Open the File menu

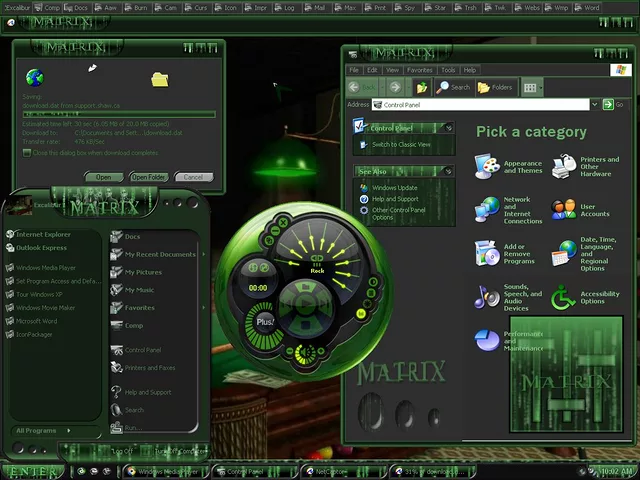coord(354,70)
